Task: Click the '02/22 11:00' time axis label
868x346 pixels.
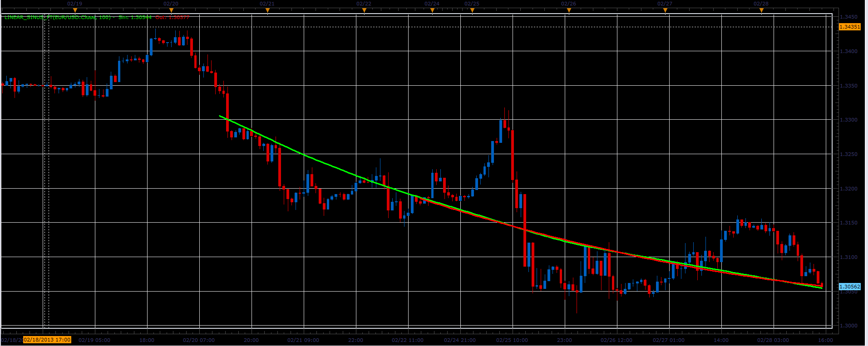Action: pos(408,340)
